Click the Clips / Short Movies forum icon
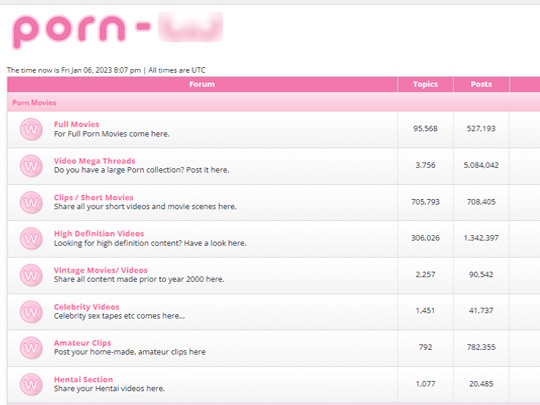 click(31, 202)
